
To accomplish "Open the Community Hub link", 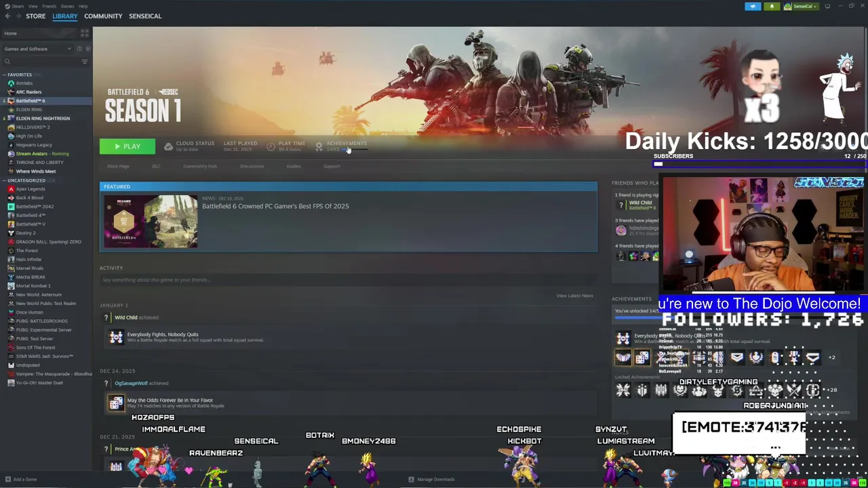I will tap(200, 166).
